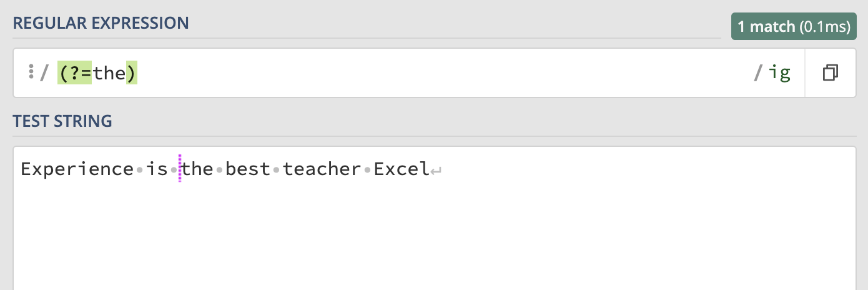868x290 pixels.
Task: Click the word "the" inside the regex
Action: [x=109, y=74]
